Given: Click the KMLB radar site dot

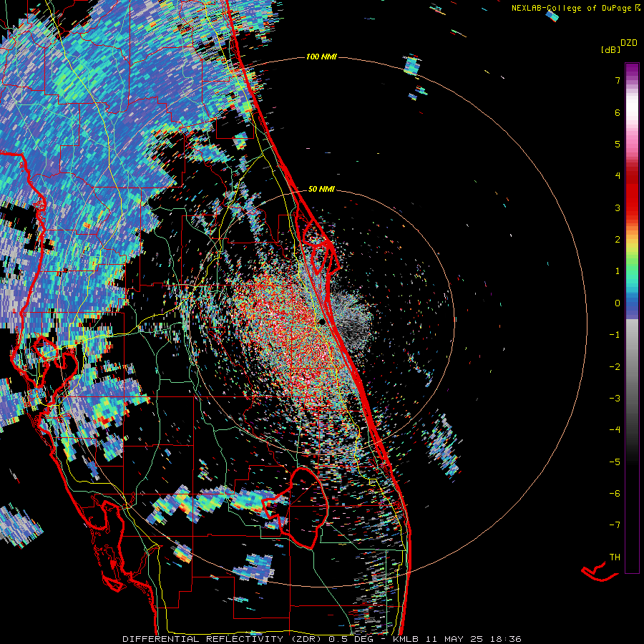Looking at the screenshot, I should [323, 321].
